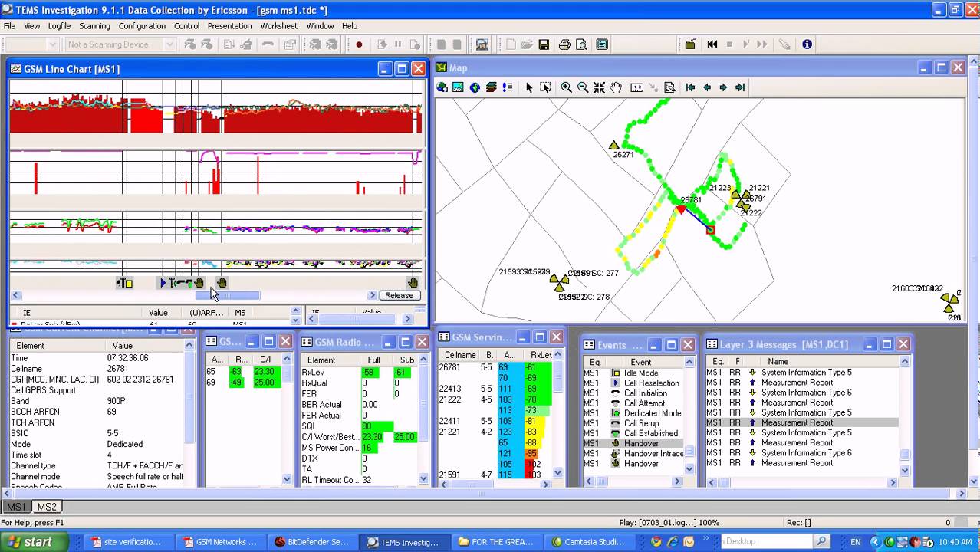Select the zoom out tool on Map
980x552 pixels.
pyautogui.click(x=583, y=87)
